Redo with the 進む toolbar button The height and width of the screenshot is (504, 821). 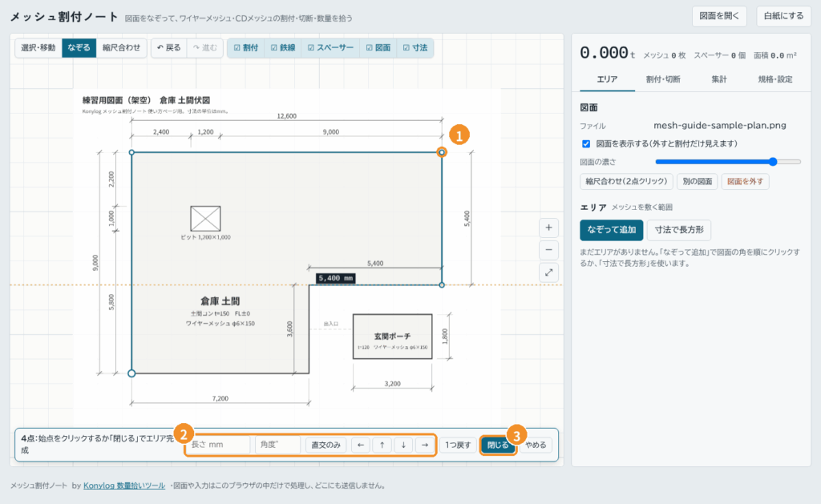point(204,47)
